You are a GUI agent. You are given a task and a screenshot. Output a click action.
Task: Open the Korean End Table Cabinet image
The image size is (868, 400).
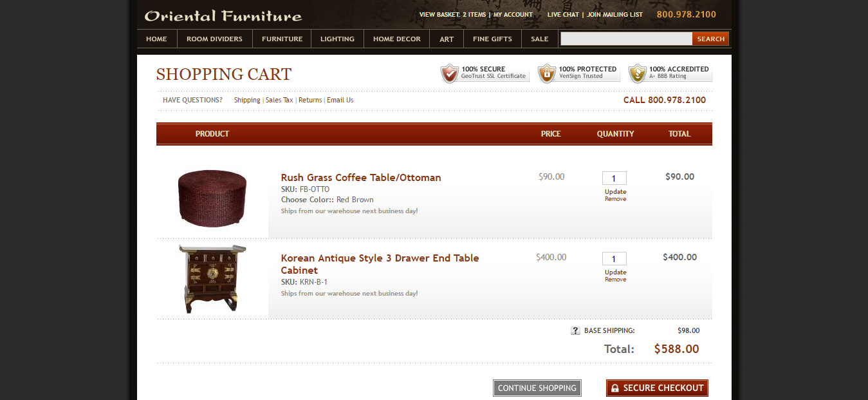click(x=212, y=278)
